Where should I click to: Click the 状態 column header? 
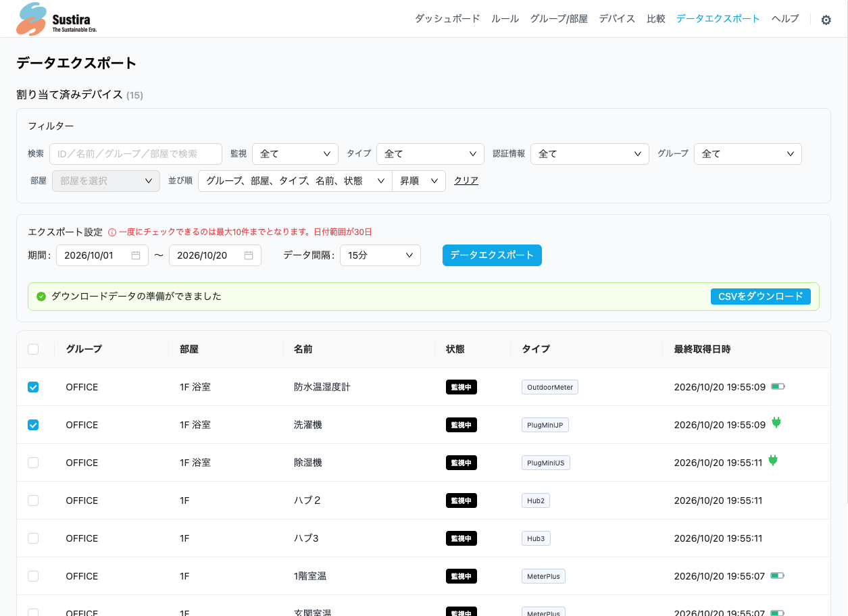pyautogui.click(x=455, y=349)
